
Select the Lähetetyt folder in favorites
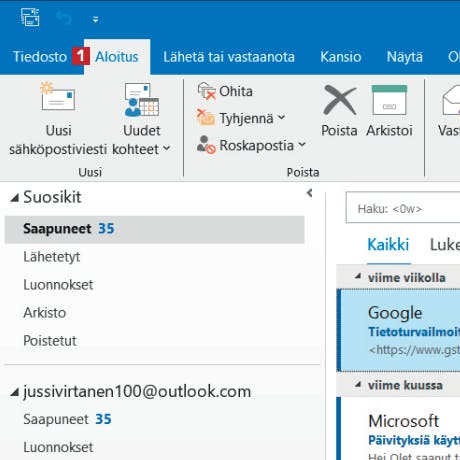click(x=52, y=257)
